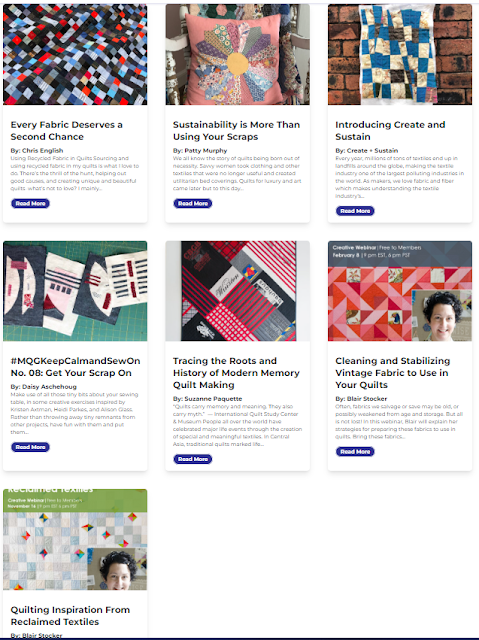Open 'Introducing Create and Sustain' article title

(x=390, y=131)
